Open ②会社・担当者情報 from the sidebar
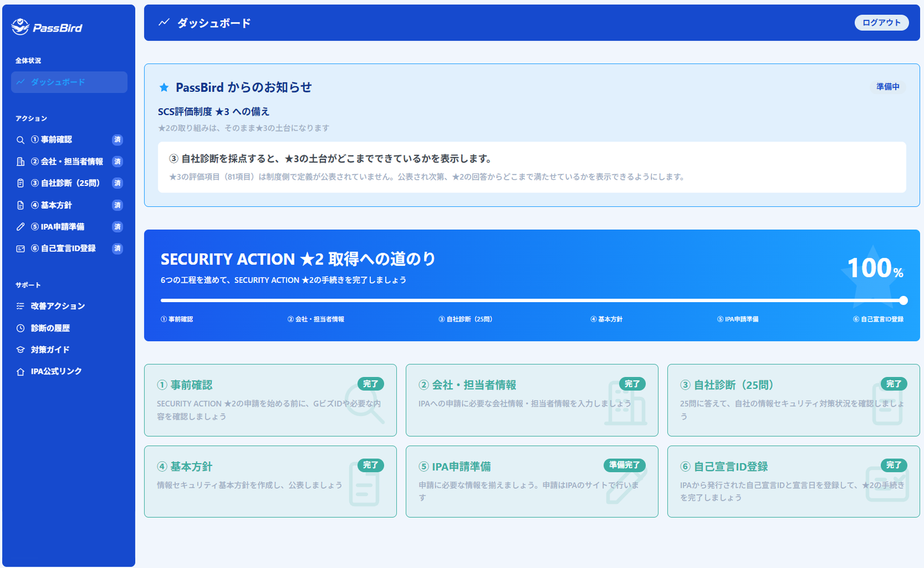This screenshot has height=568, width=924. pyautogui.click(x=69, y=162)
